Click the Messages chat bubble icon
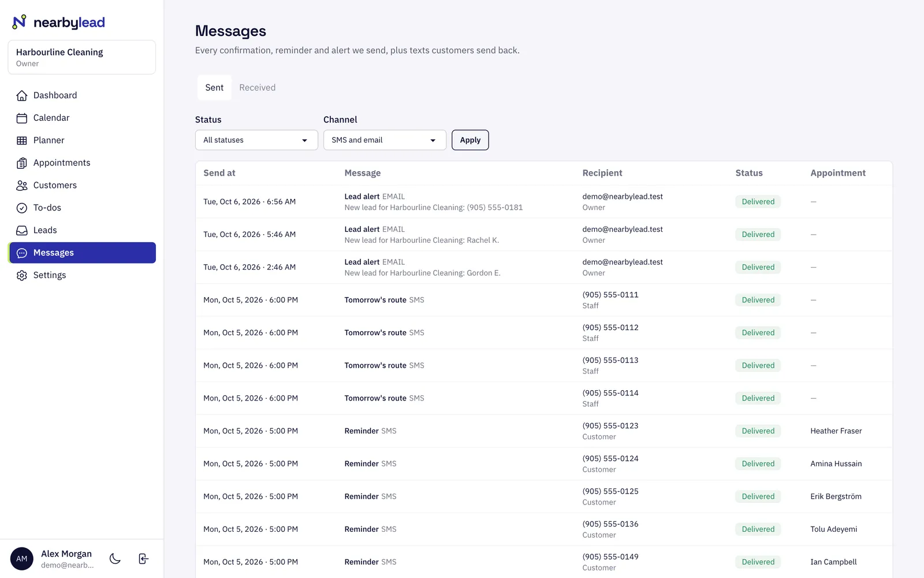Viewport: 924px width, 578px height. pyautogui.click(x=22, y=253)
